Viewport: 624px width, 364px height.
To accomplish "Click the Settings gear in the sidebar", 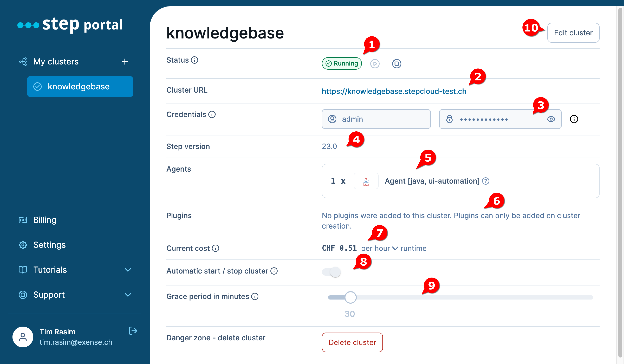I will tap(23, 245).
